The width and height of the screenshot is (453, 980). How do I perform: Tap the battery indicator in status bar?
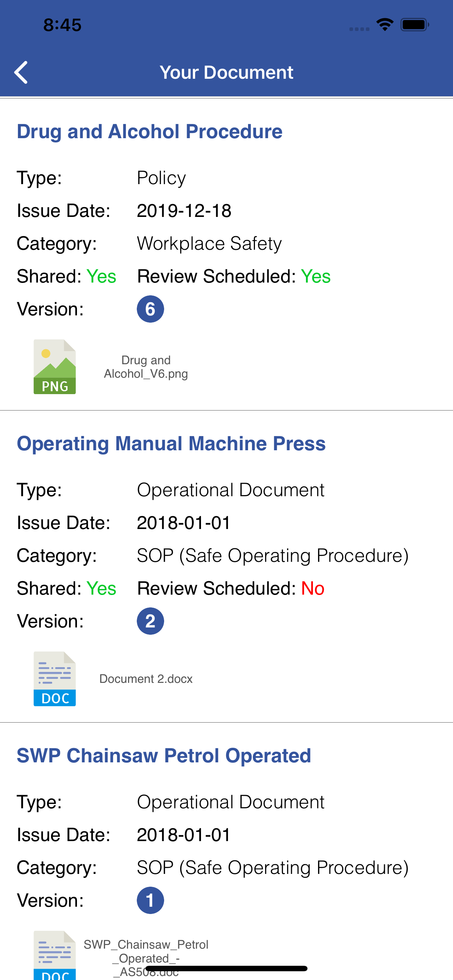click(415, 25)
